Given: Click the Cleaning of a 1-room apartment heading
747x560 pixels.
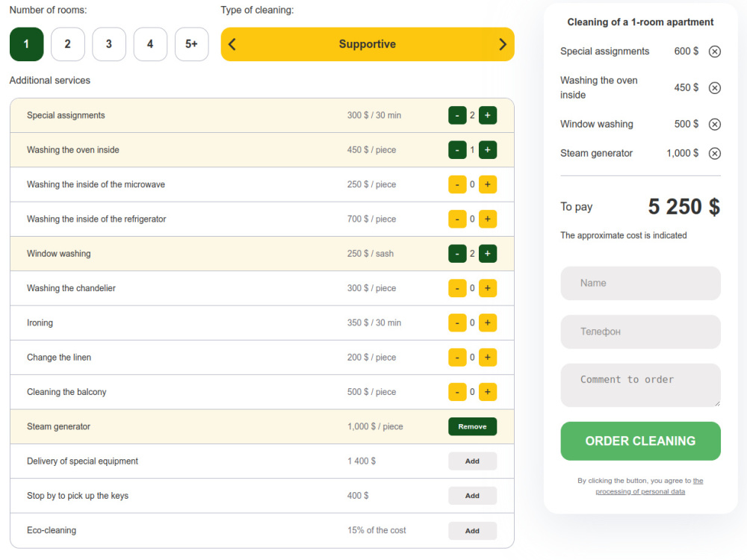Looking at the screenshot, I should pos(640,22).
